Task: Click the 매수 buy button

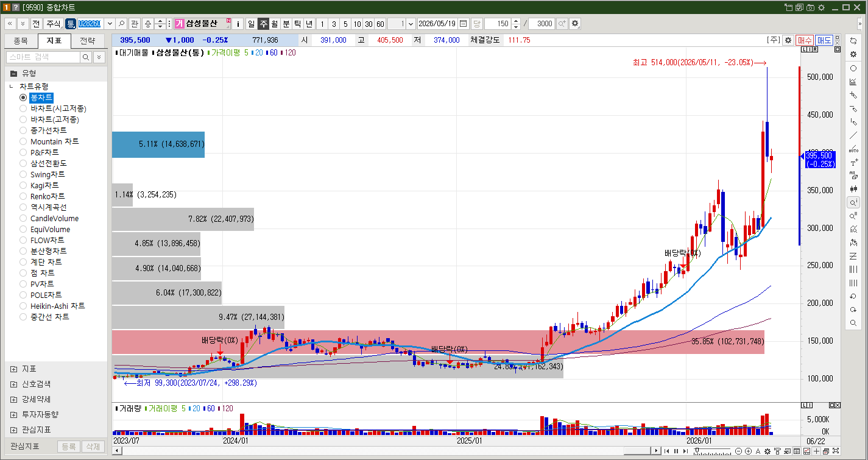Action: [804, 40]
